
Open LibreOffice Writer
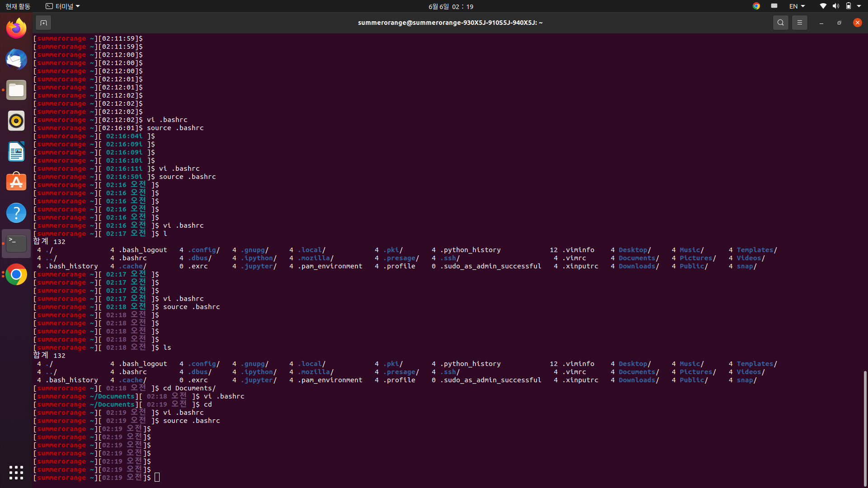(16, 152)
